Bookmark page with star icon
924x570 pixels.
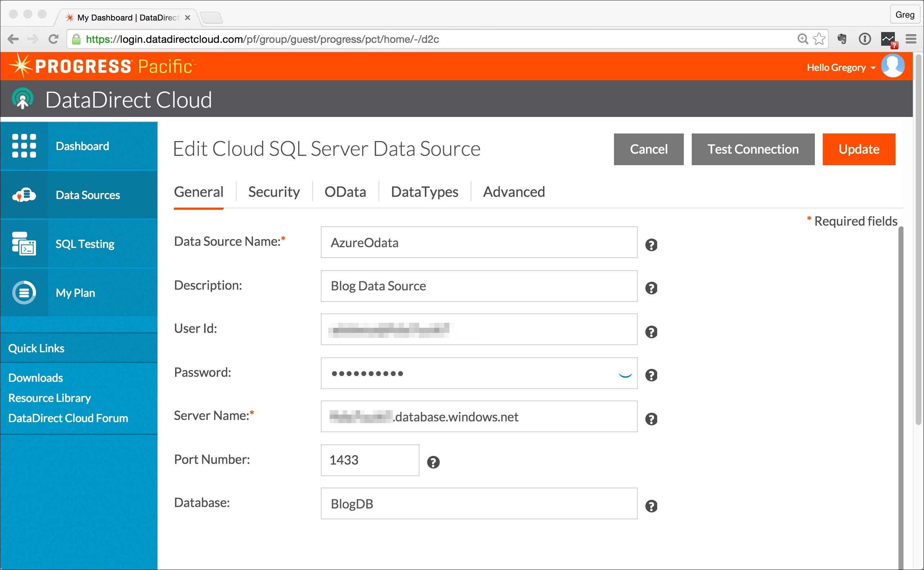pyautogui.click(x=819, y=39)
